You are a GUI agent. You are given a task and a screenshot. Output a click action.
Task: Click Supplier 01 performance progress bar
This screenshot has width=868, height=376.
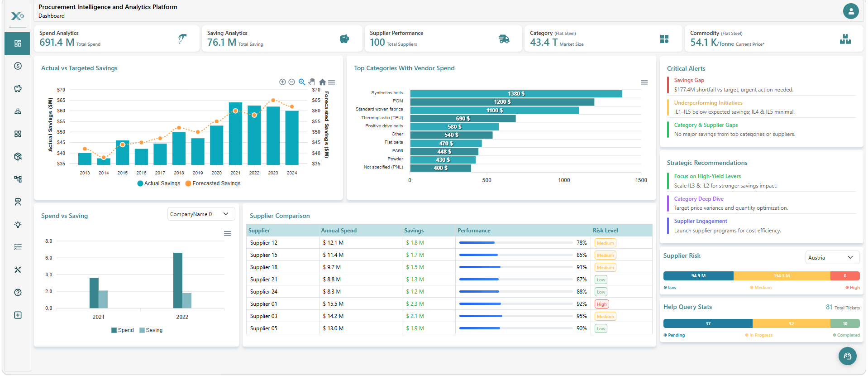(516, 304)
